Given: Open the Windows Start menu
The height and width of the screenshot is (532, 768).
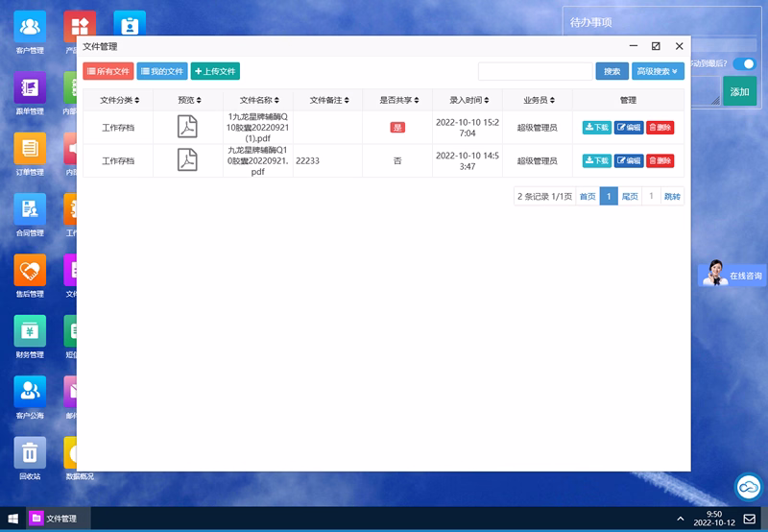Looking at the screenshot, I should click(x=12, y=519).
